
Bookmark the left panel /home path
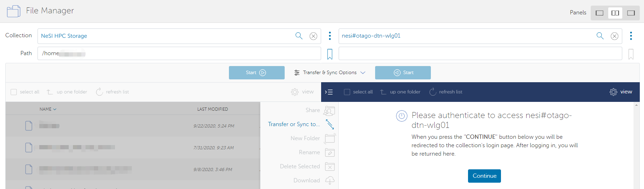[330, 54]
